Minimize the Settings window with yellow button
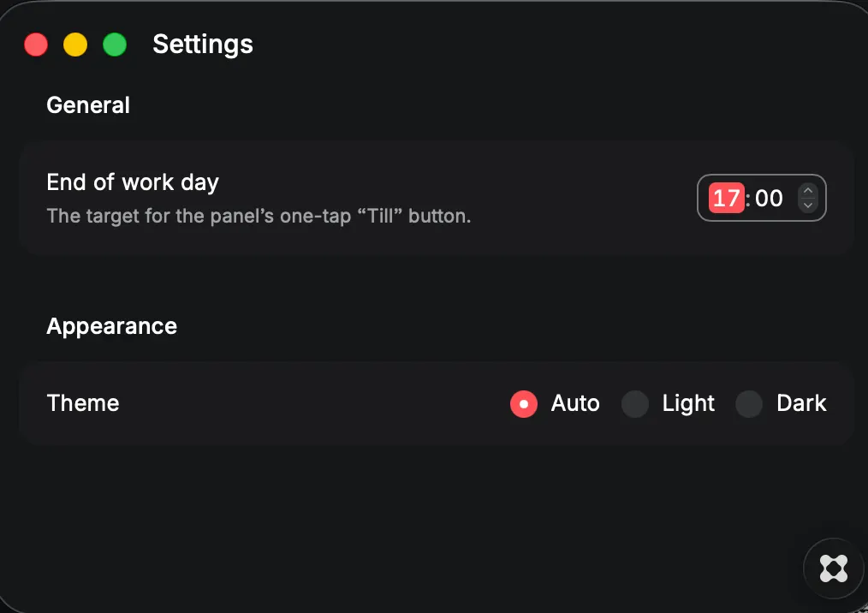Image resolution: width=868 pixels, height=613 pixels. [75, 45]
